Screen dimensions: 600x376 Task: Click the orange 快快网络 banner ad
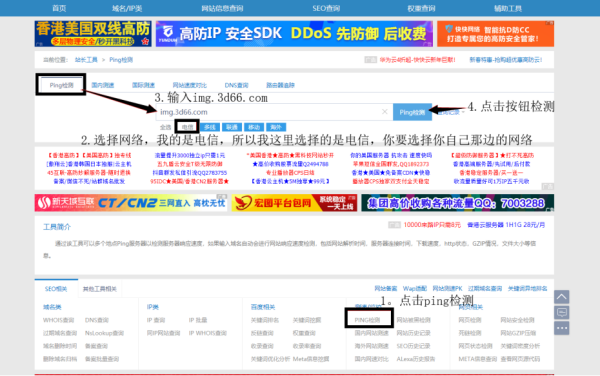click(496, 34)
